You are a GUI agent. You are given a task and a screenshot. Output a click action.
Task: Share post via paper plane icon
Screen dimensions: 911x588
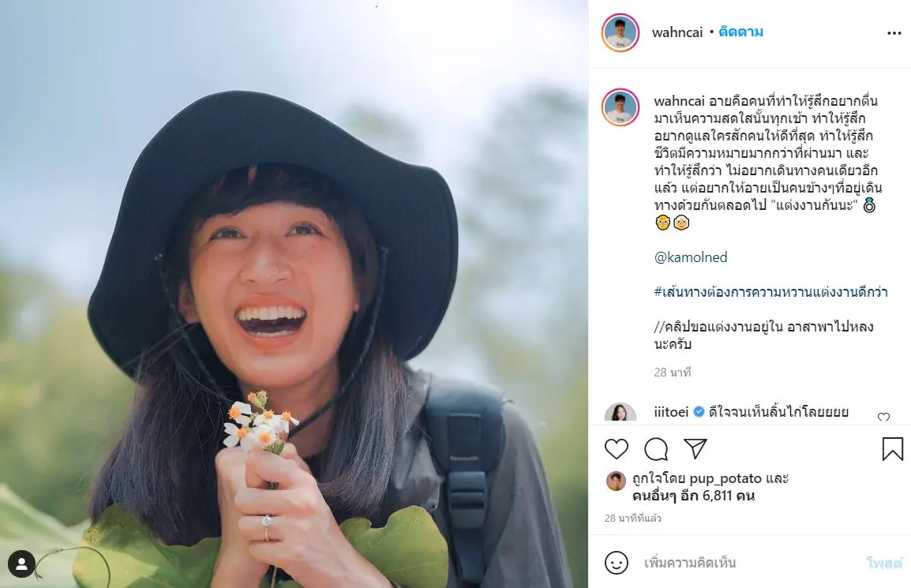tap(695, 448)
